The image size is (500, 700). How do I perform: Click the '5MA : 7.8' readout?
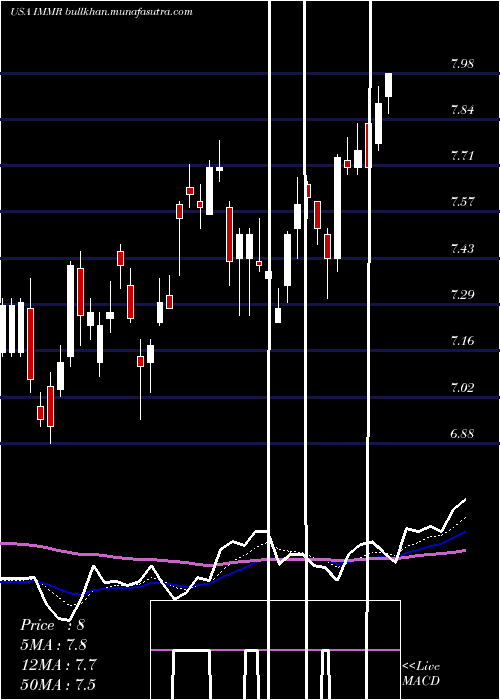[x=54, y=645]
